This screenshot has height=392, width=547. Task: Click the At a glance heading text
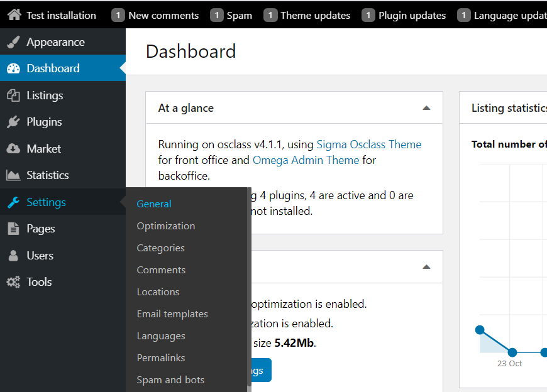(186, 108)
